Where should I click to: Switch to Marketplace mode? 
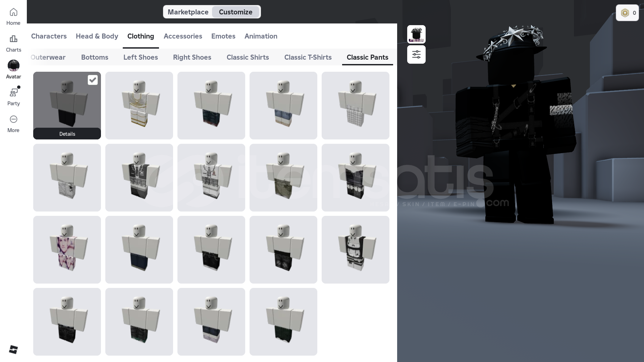[x=188, y=12]
